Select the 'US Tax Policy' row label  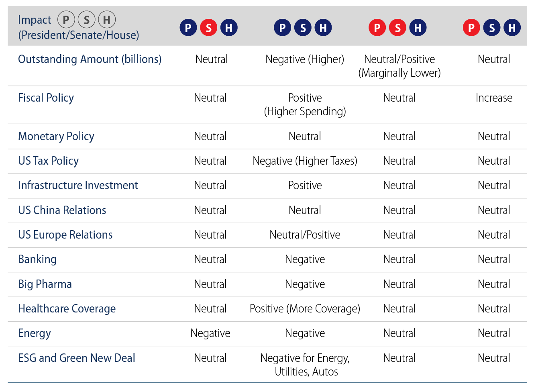click(49, 161)
